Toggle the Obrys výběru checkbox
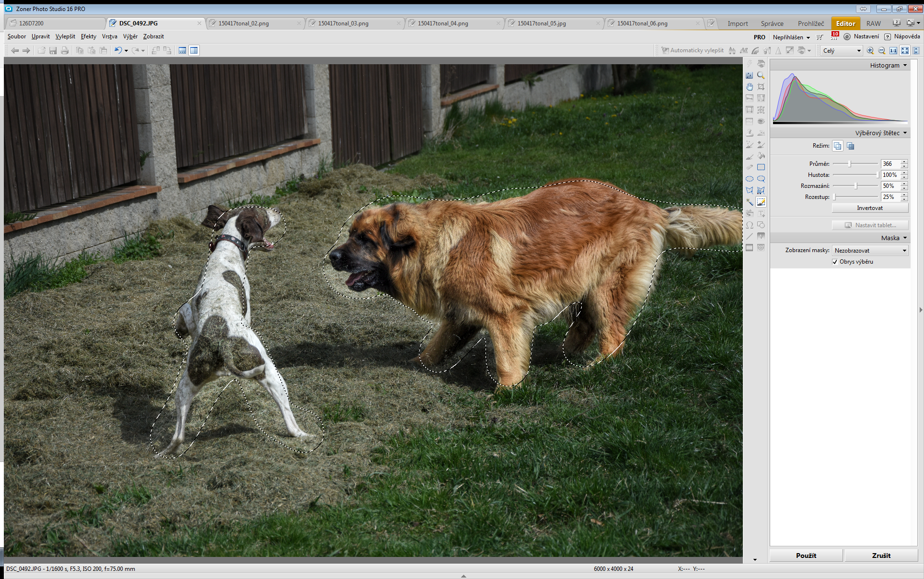This screenshot has height=579, width=924. (835, 262)
